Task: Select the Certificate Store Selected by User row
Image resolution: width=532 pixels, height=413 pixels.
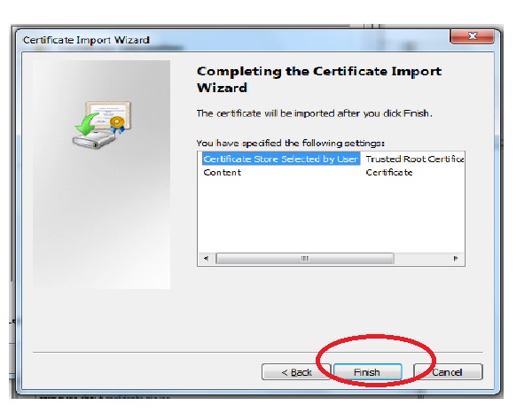Action: tap(281, 159)
